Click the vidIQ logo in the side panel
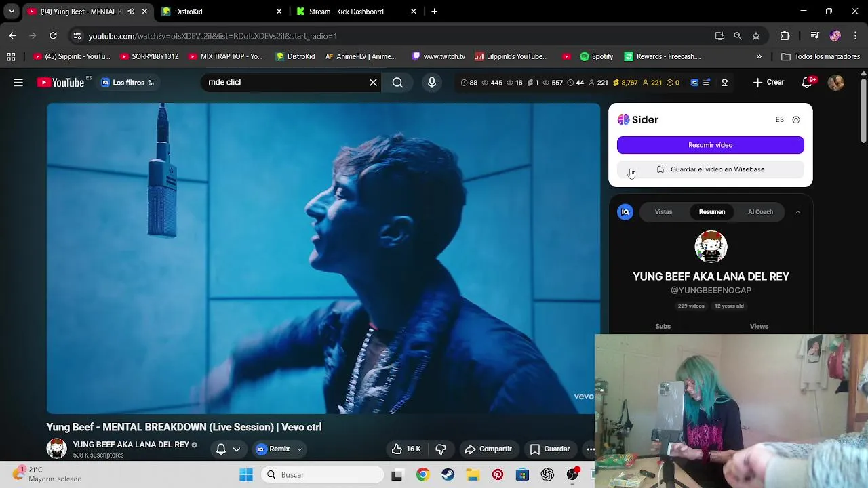 pos(625,212)
